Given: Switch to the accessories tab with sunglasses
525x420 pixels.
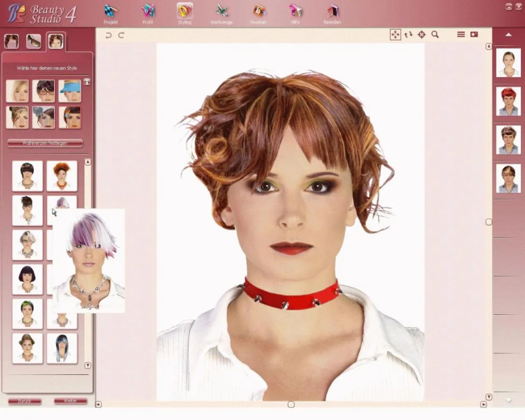Looking at the screenshot, I should [33, 41].
